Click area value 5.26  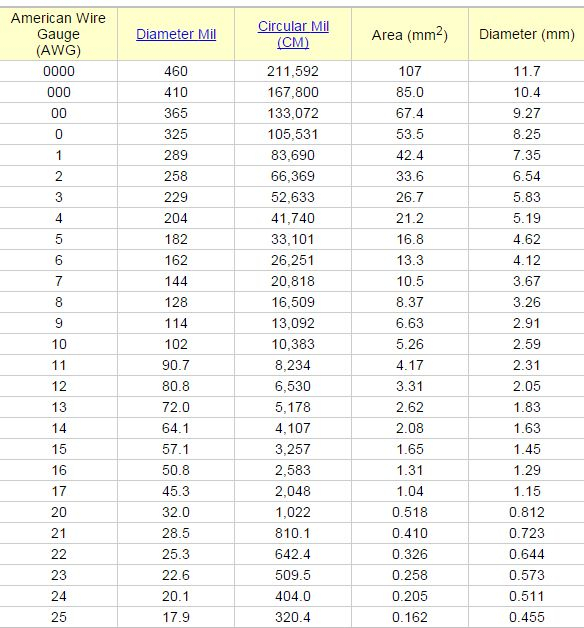click(410, 344)
